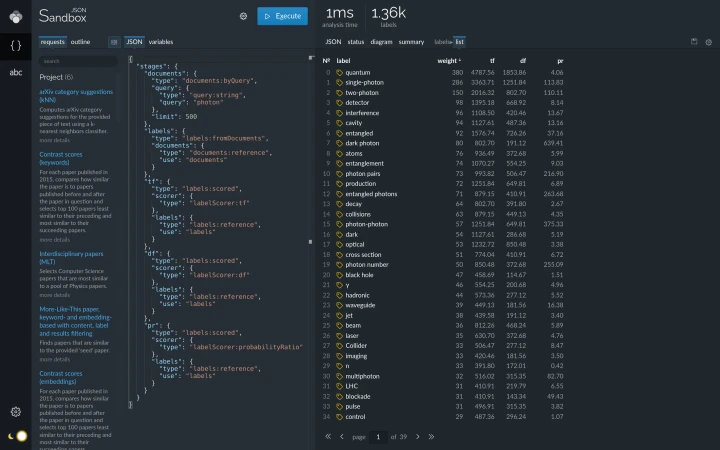
Task: Open 'Contrast scores (embeddings)' request
Action: point(61,377)
